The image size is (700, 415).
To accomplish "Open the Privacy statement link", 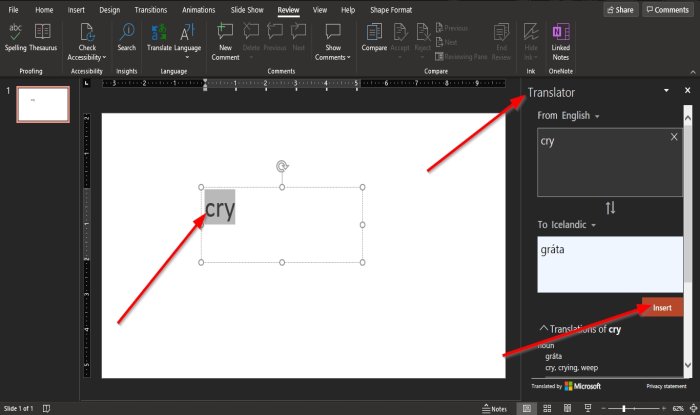I will pos(666,386).
